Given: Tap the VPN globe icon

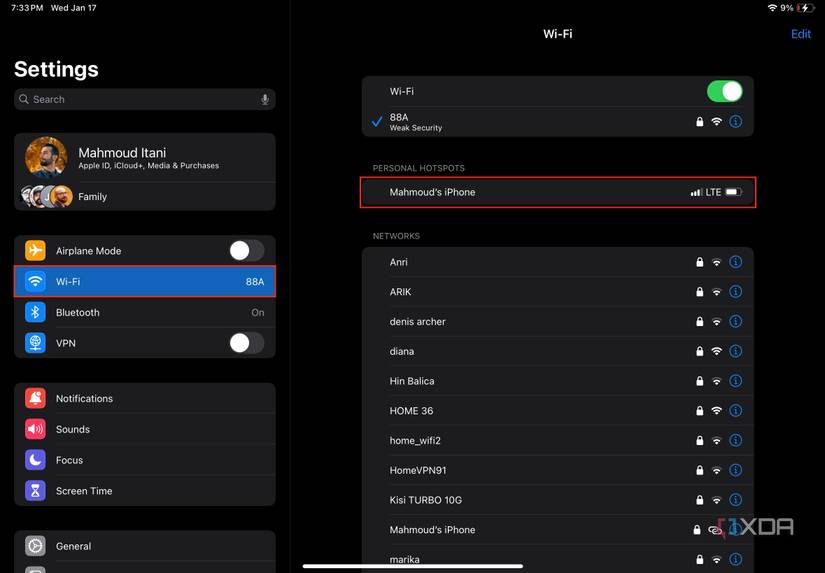Looking at the screenshot, I should tap(35, 343).
